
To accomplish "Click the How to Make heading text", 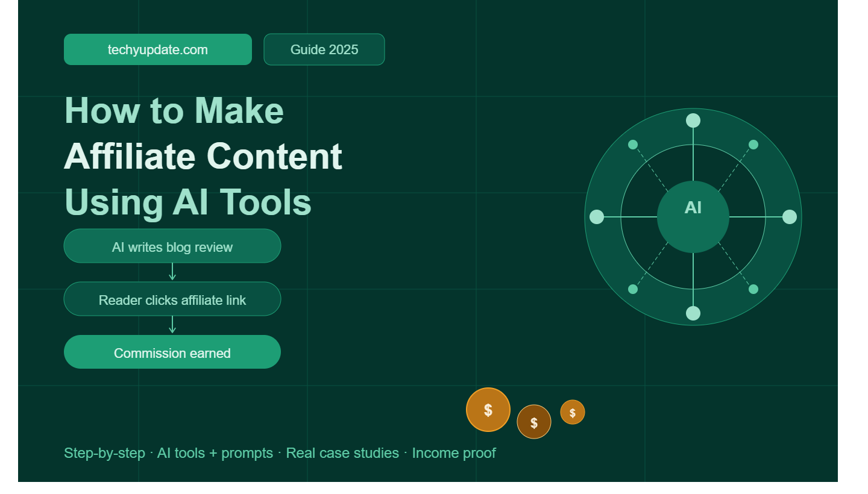I will click(174, 111).
